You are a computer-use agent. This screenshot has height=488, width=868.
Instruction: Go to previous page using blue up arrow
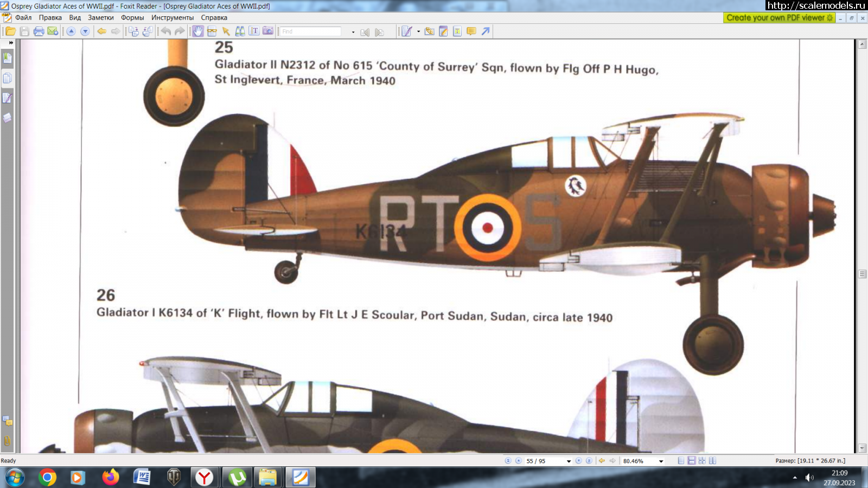71,31
